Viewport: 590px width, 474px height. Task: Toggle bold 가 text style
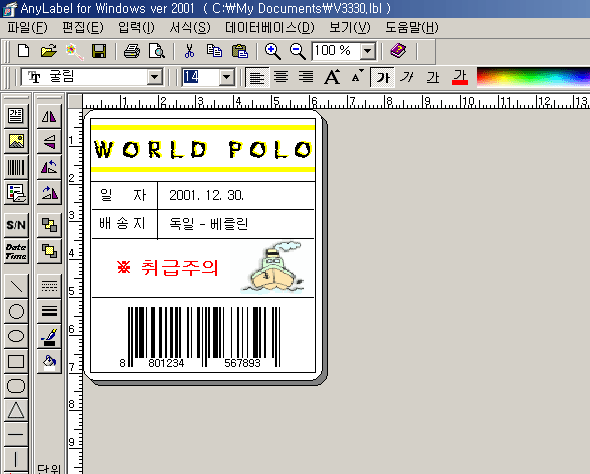(x=383, y=77)
